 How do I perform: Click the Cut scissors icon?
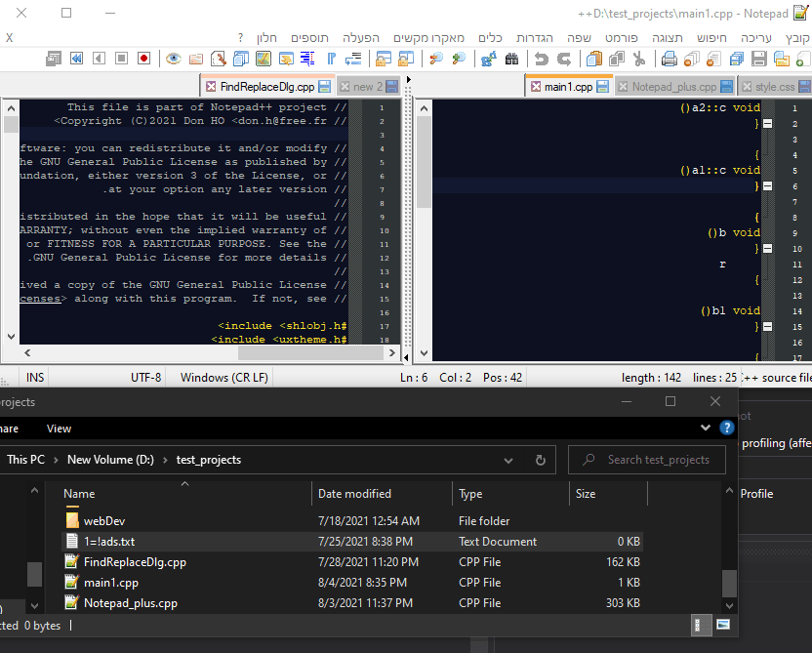pyautogui.click(x=639, y=59)
